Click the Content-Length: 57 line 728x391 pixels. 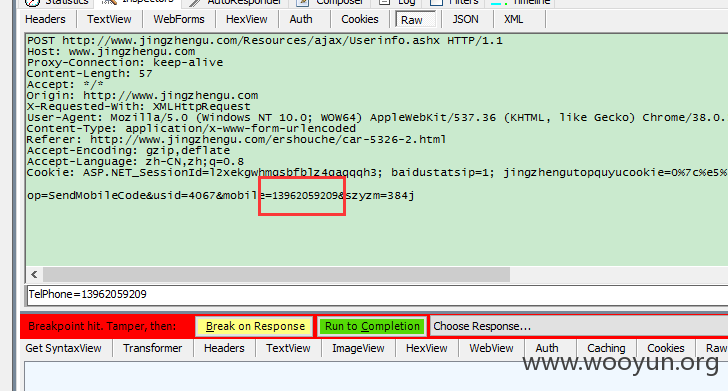coord(90,74)
